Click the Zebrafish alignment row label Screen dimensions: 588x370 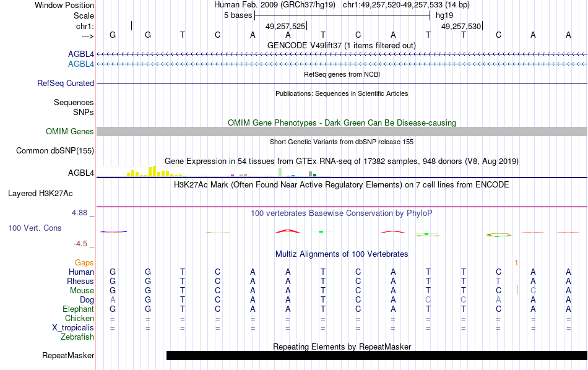(x=77, y=337)
